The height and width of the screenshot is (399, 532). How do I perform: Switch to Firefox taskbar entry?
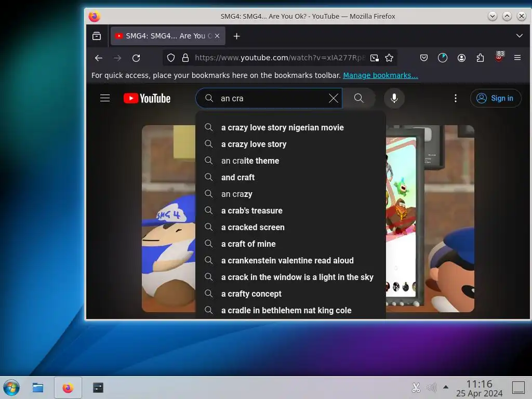point(68,388)
